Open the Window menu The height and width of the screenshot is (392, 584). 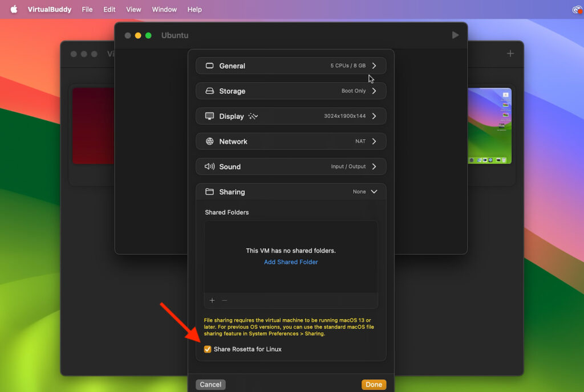(164, 9)
